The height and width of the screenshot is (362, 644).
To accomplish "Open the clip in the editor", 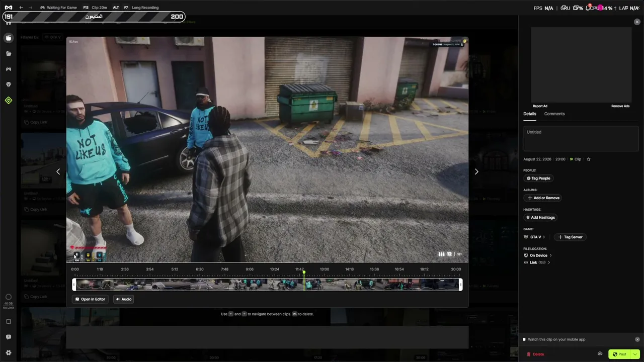I will pyautogui.click(x=90, y=299).
